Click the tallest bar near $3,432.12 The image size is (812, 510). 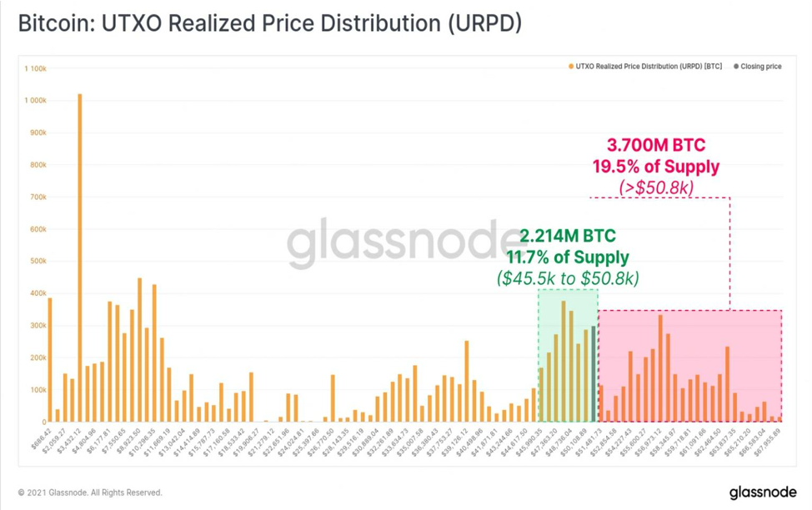click(x=80, y=257)
